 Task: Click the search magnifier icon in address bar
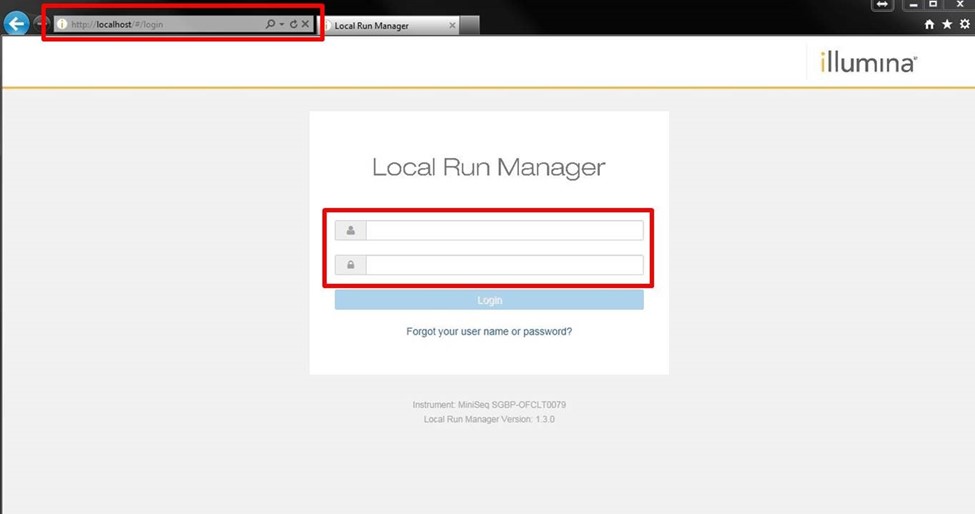(x=270, y=24)
